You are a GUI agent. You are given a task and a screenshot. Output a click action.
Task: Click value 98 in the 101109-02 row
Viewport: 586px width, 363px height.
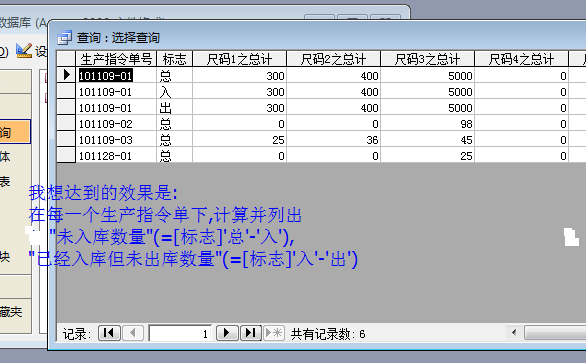pyautogui.click(x=428, y=123)
